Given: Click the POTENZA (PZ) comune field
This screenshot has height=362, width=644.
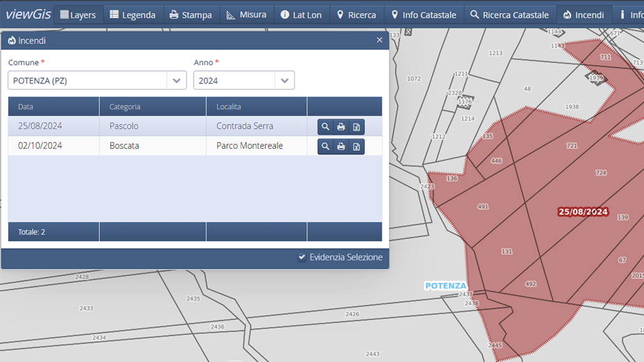Looking at the screenshot, I should 88,80.
